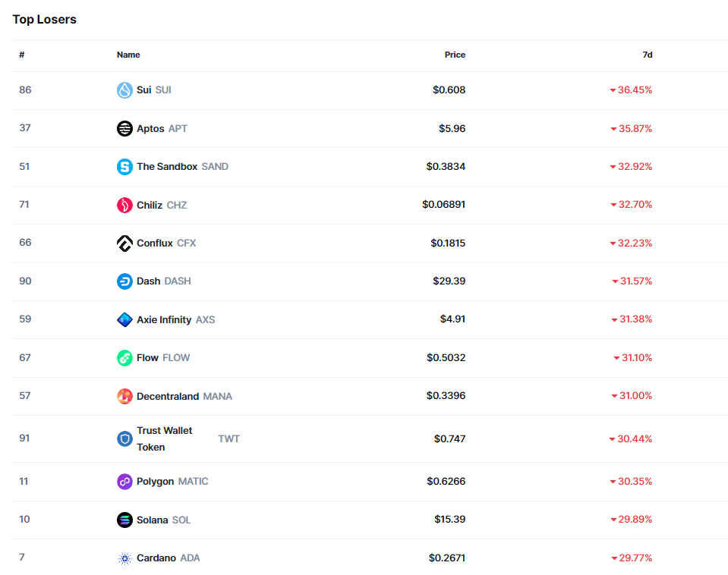Image resolution: width=728 pixels, height=575 pixels.
Task: Click the Solana coin logo
Action: (x=124, y=520)
